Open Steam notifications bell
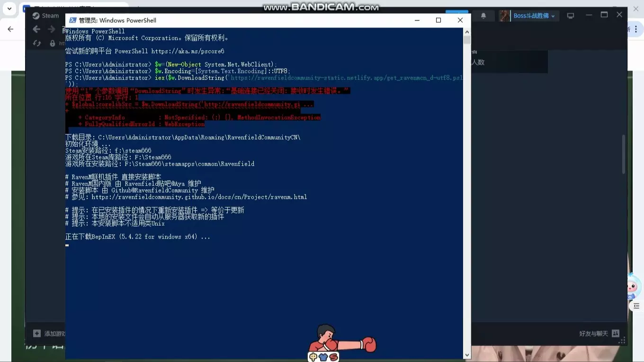 pos(483,16)
